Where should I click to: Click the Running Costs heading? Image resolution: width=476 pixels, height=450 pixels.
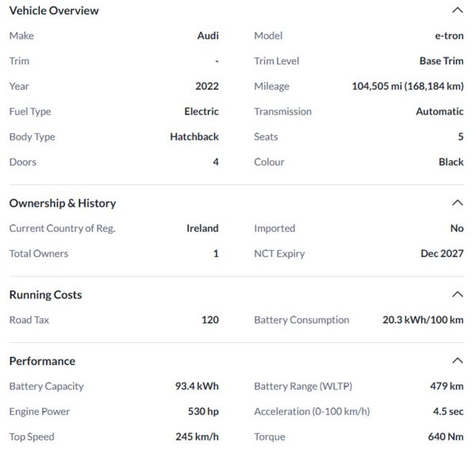coord(45,294)
